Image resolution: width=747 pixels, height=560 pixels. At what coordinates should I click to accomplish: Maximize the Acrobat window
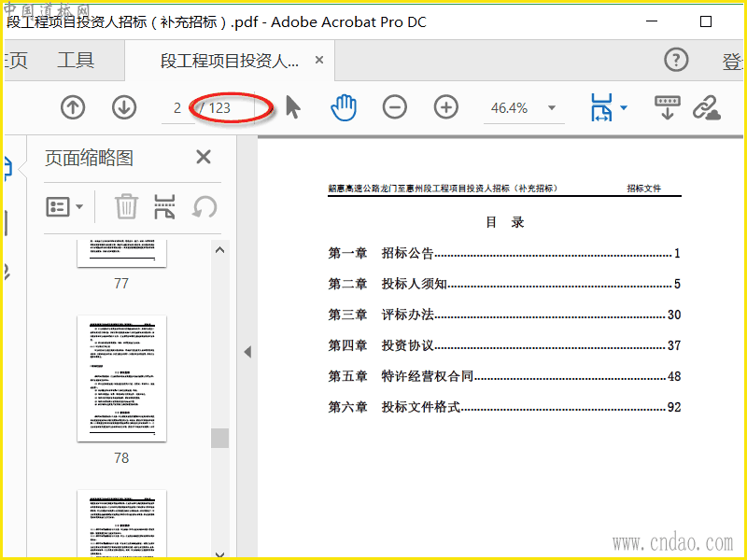coord(706,21)
